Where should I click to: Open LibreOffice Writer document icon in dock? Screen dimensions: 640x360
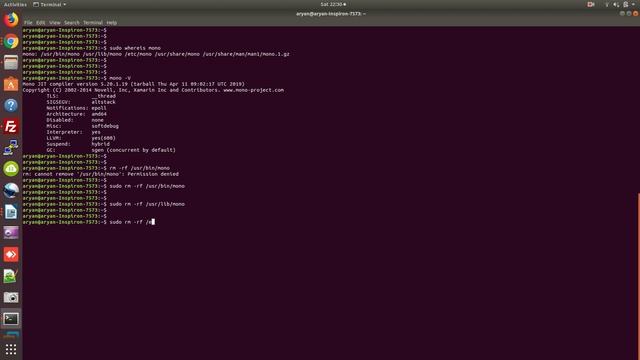click(11, 212)
